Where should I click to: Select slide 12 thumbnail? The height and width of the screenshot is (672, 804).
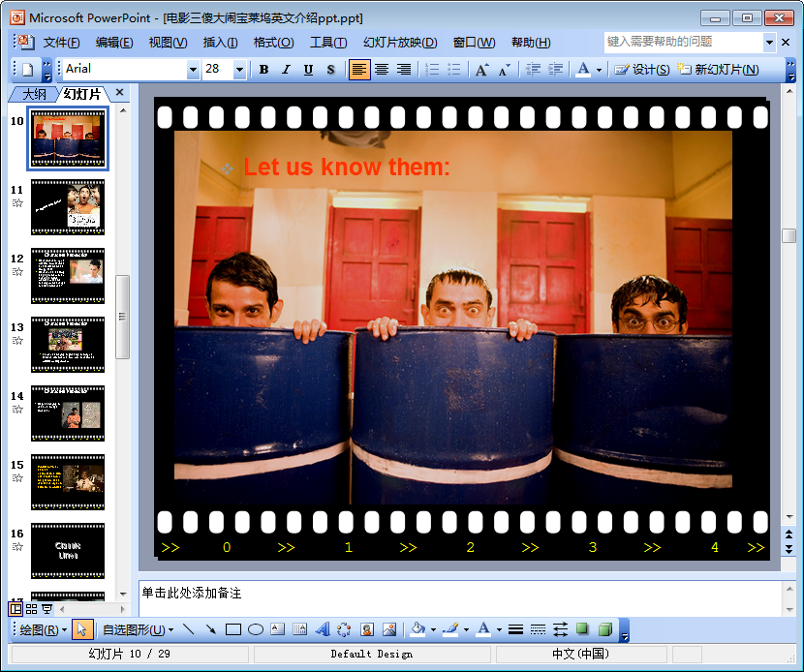(x=68, y=276)
